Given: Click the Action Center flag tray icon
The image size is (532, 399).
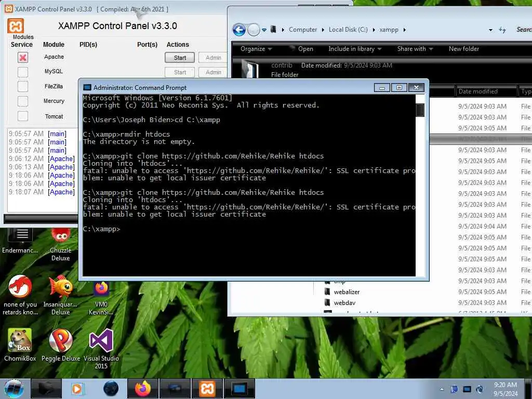Looking at the screenshot, I should point(454,390).
